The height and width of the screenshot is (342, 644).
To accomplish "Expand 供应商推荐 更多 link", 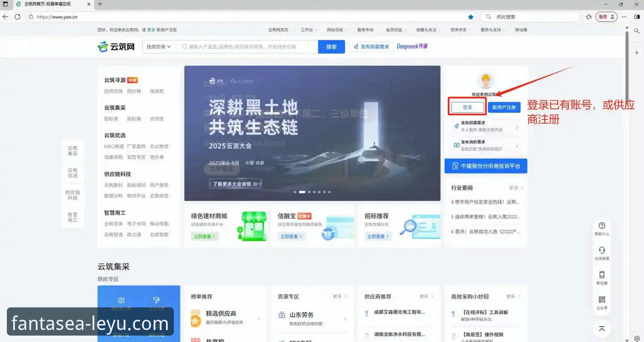I will pos(426,296).
